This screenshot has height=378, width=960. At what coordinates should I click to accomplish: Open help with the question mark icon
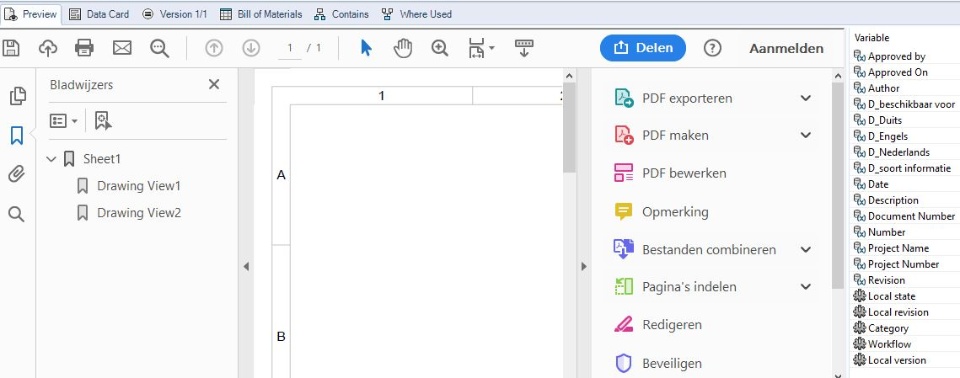pos(712,48)
